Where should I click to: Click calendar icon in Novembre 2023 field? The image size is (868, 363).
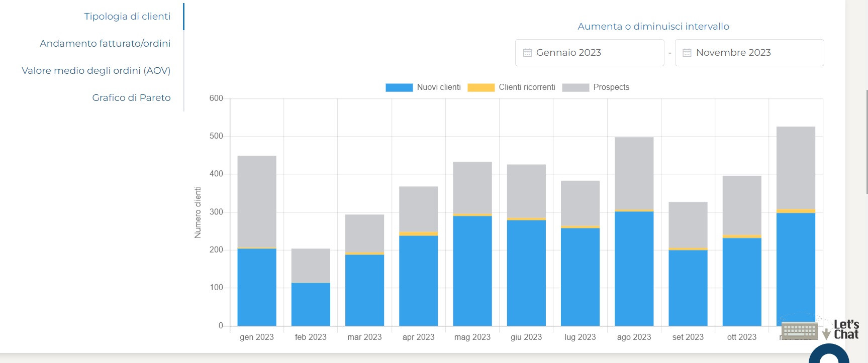coord(687,53)
